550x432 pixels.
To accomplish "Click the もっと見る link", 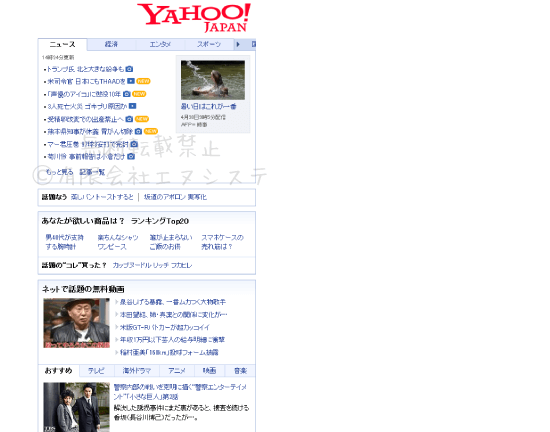I will pos(59,172).
